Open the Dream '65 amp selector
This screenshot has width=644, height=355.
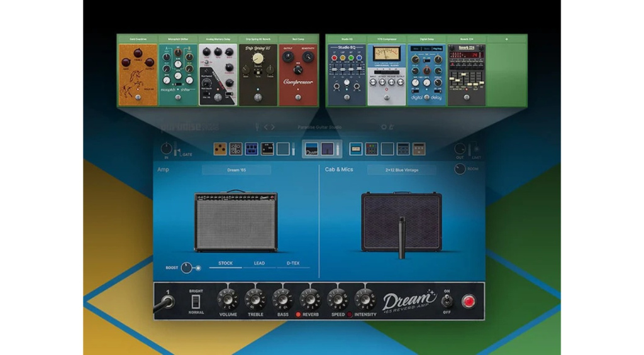click(236, 170)
